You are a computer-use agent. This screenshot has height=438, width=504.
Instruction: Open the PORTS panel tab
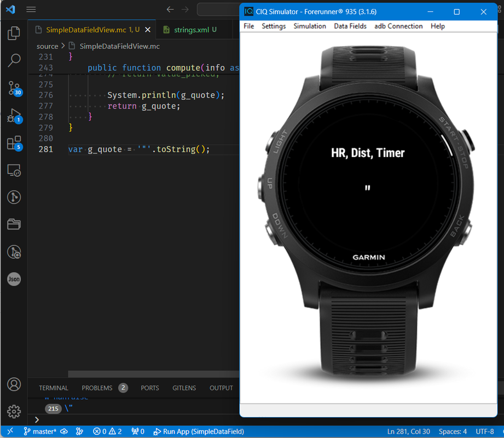(x=150, y=388)
